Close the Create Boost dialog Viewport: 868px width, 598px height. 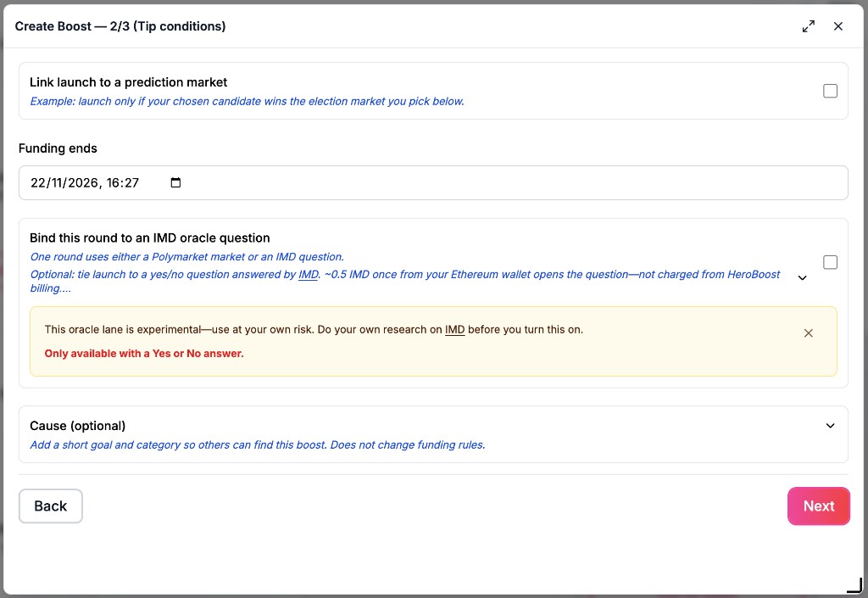click(838, 26)
